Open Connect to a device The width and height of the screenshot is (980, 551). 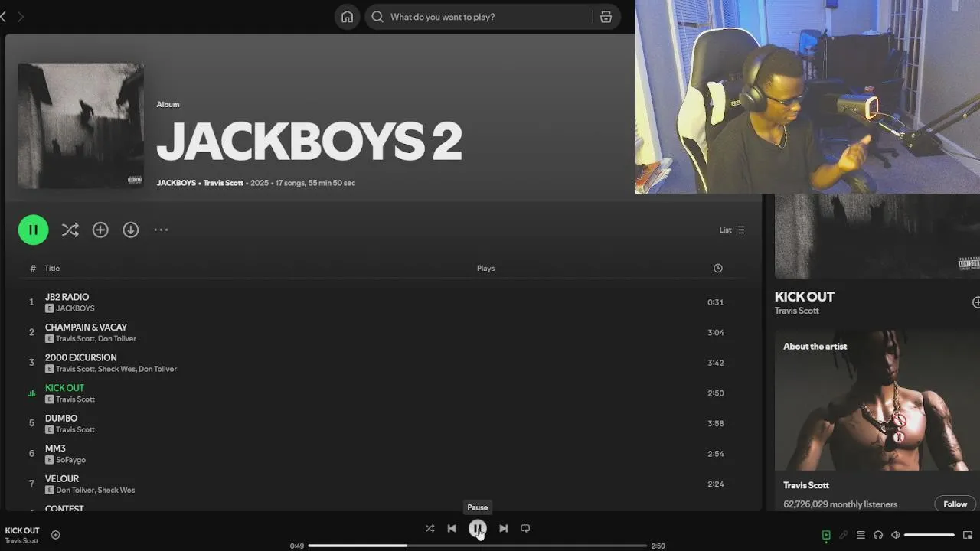(878, 535)
